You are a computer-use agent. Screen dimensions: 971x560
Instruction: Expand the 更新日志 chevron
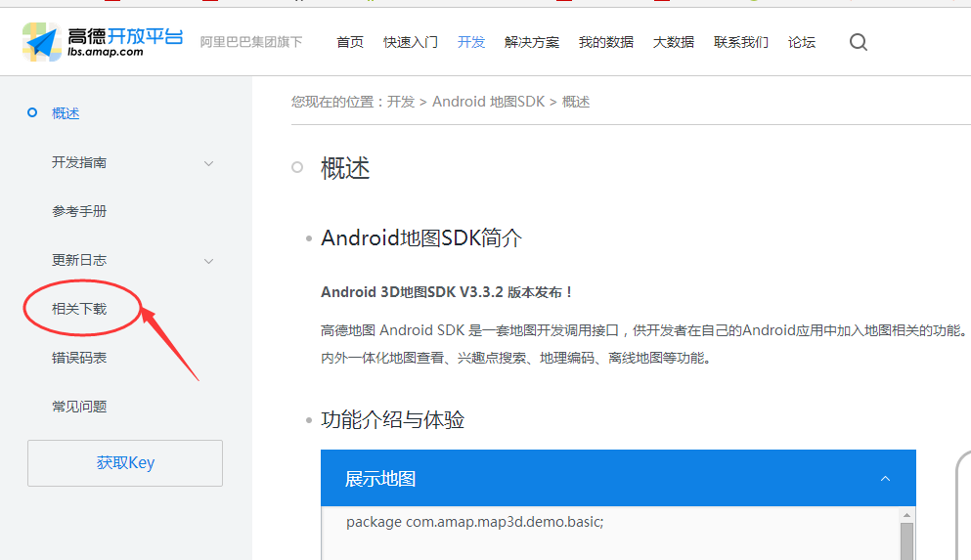click(208, 261)
